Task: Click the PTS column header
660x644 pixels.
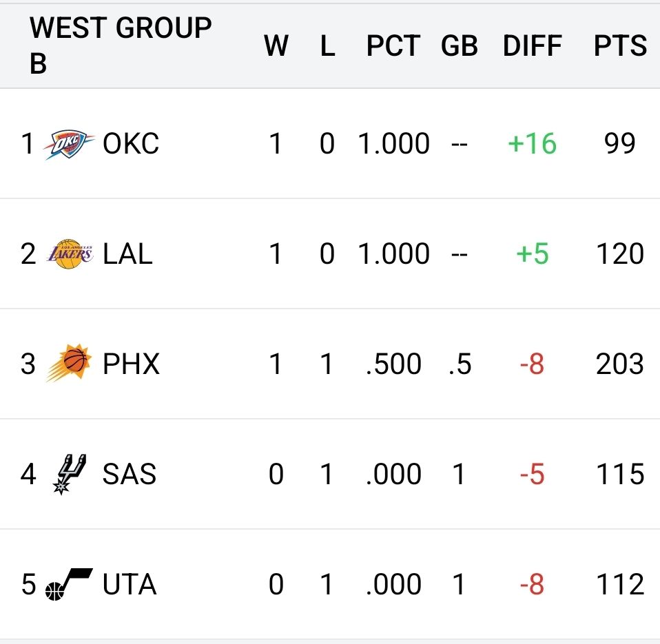Action: pos(620,46)
